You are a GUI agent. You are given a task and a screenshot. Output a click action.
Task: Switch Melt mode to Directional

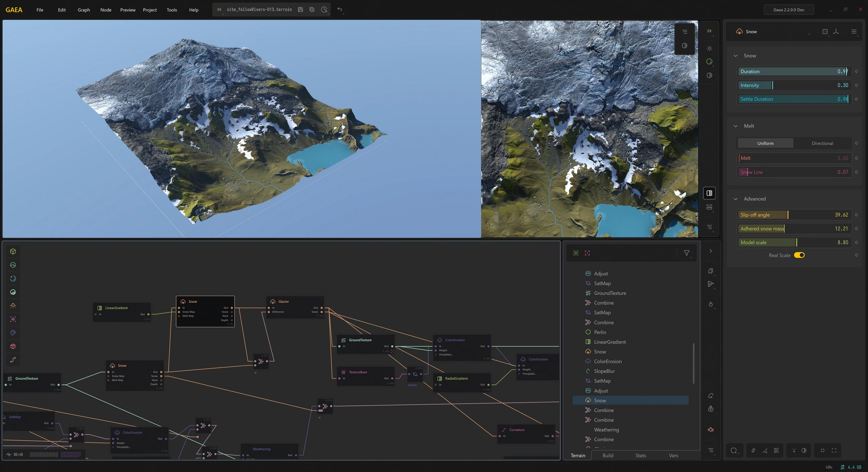tap(823, 143)
